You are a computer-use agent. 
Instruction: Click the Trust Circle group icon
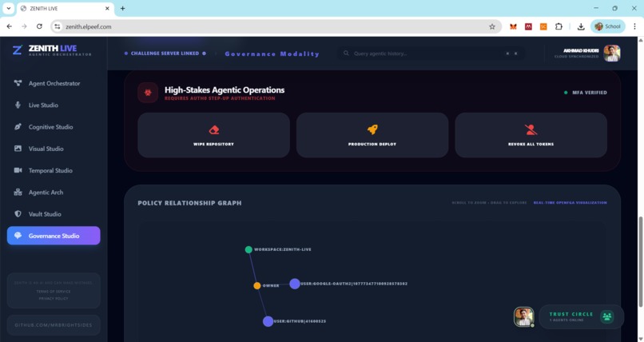tap(607, 316)
